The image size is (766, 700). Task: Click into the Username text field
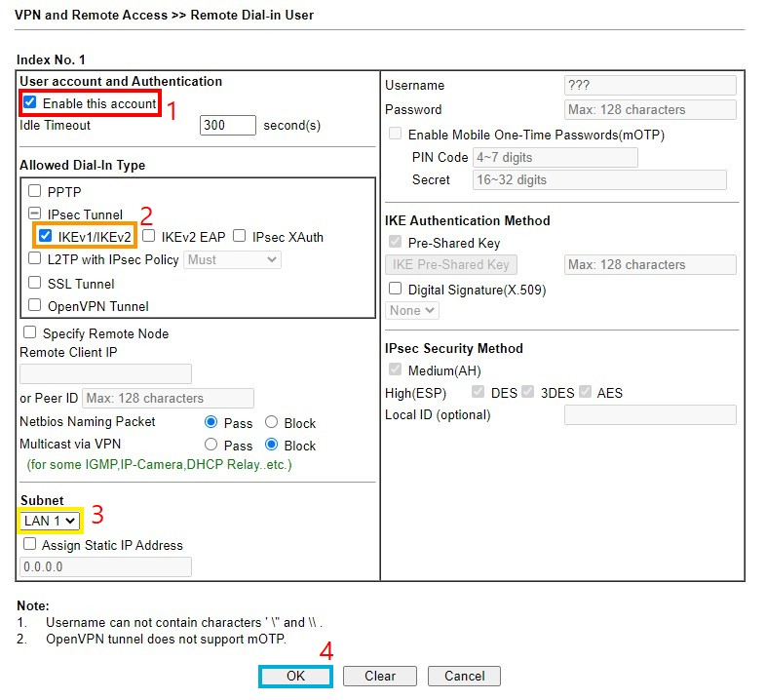click(650, 85)
